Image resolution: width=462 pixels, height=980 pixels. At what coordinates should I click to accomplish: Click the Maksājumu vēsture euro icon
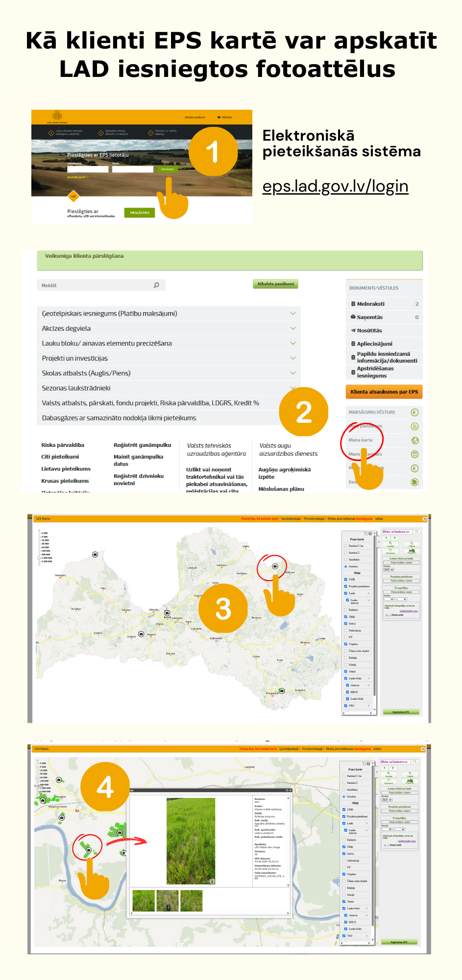(414, 413)
